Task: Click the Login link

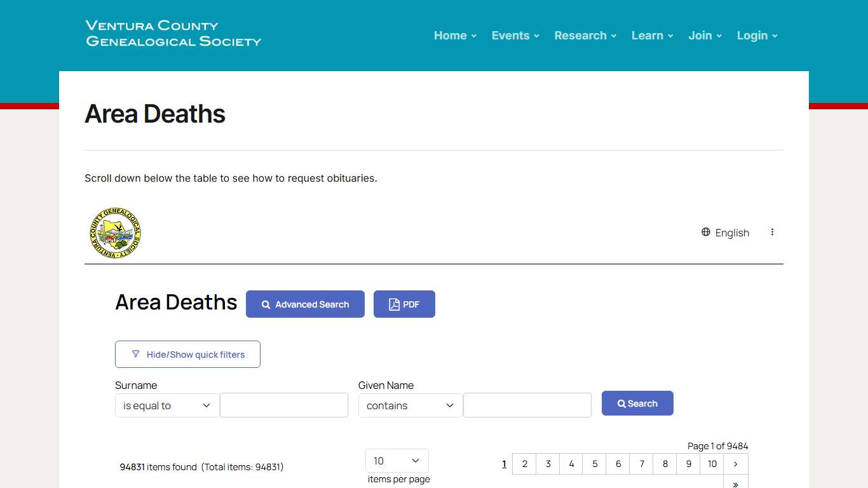Action: (x=752, y=36)
